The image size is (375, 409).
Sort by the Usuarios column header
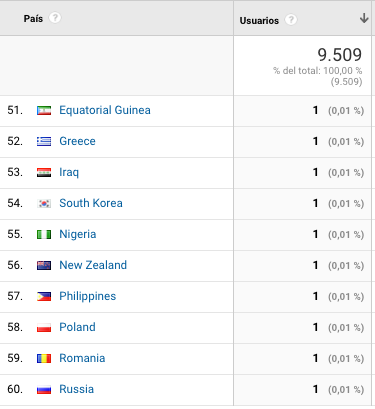coord(259,21)
